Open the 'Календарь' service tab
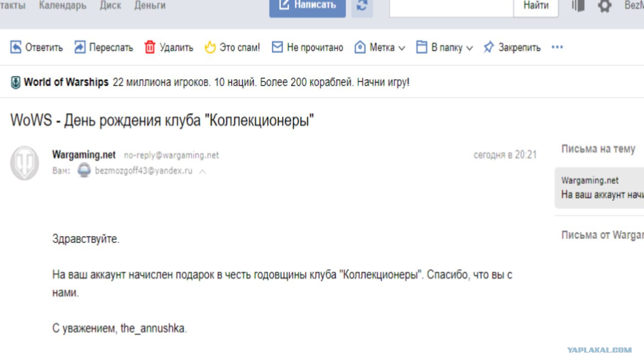 pos(63,6)
